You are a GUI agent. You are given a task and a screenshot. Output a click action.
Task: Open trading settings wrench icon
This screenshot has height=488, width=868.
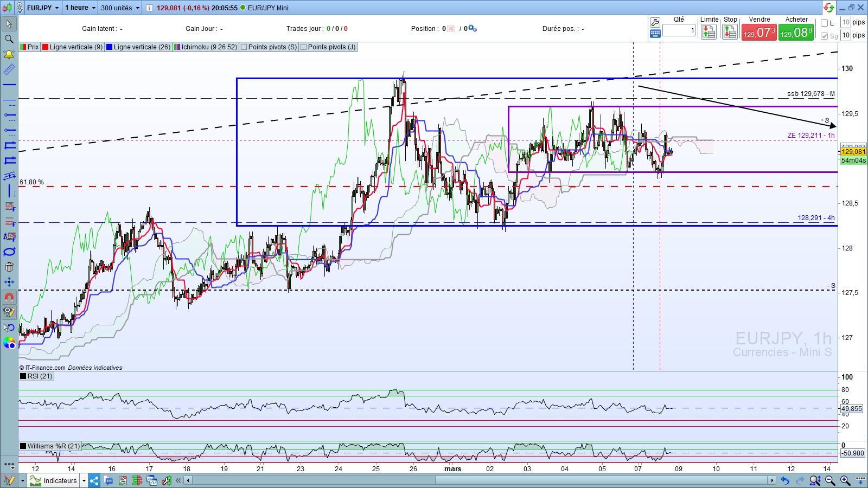click(655, 22)
